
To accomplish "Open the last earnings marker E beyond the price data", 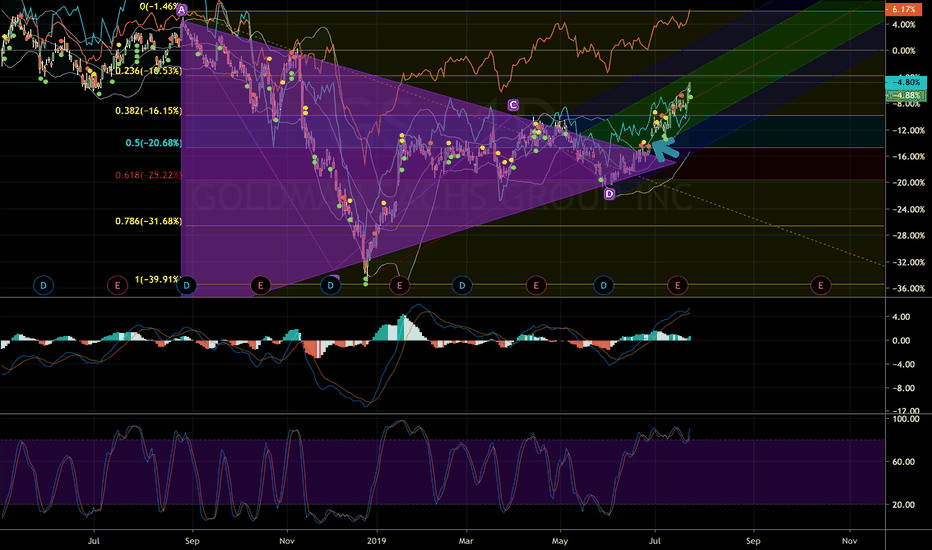I will (821, 286).
